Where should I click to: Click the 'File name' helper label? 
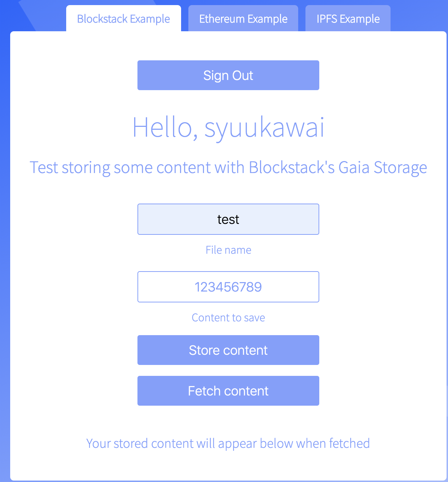(228, 250)
